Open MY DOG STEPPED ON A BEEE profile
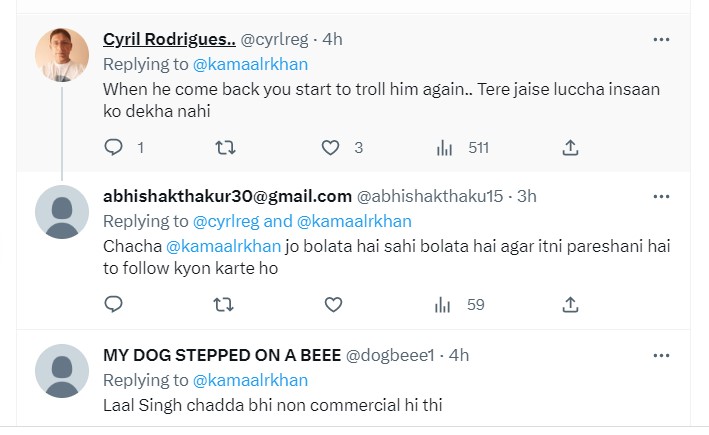Image resolution: width=709 pixels, height=435 pixels. pyautogui.click(x=222, y=354)
